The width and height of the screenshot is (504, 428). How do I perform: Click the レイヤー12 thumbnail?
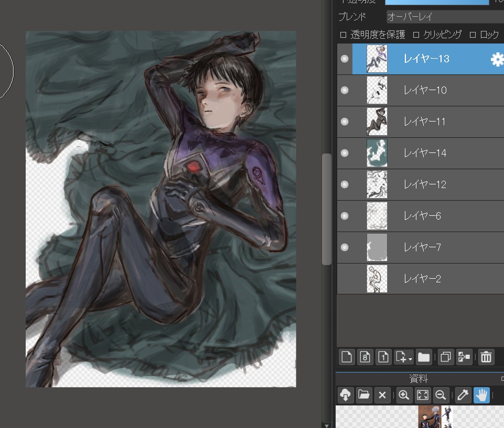tap(377, 184)
